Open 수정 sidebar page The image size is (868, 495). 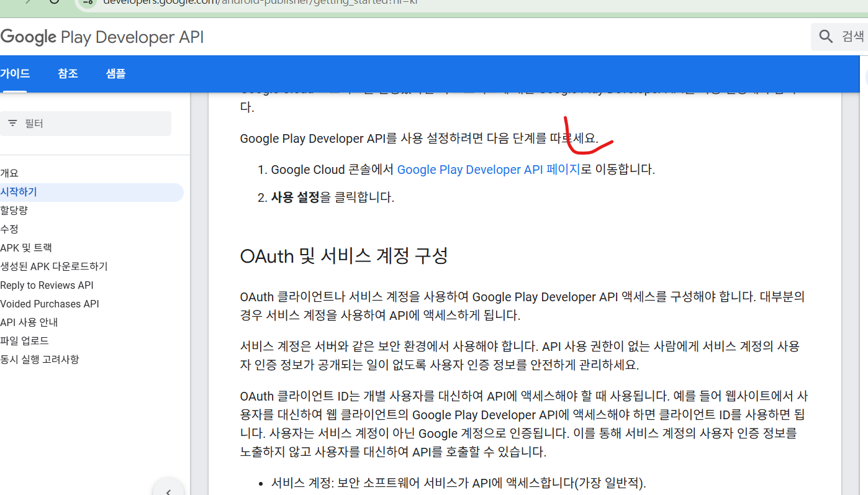[9, 229]
